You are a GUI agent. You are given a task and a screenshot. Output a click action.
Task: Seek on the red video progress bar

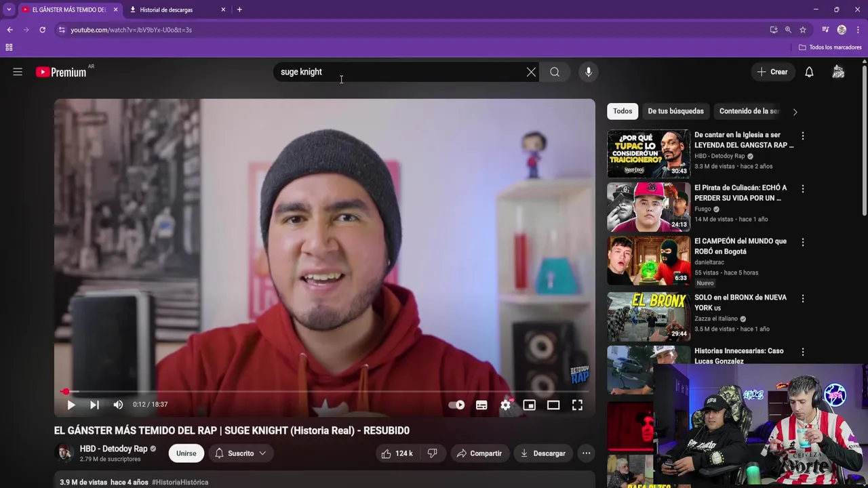[324, 392]
